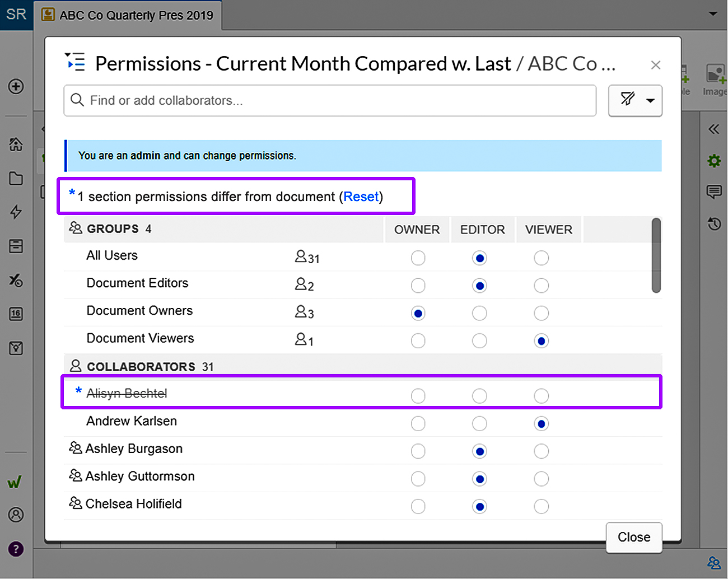Screen dimensions: 728x579
Task: Click the Reset link for section permissions
Action: (x=361, y=197)
